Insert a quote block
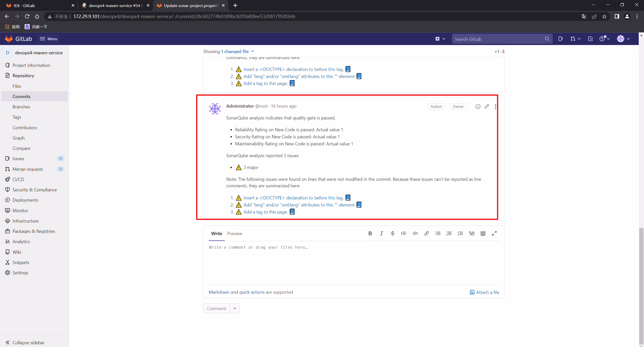Image resolution: width=644 pixels, height=347 pixels. coord(404,234)
